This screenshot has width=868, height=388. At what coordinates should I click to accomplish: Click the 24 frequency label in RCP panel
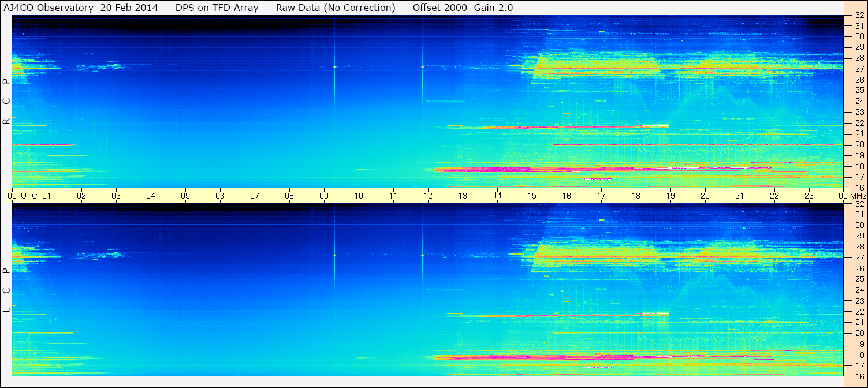click(859, 101)
